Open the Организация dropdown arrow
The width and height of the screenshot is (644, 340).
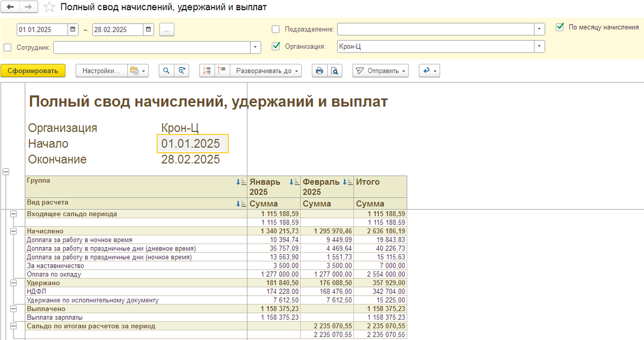point(539,47)
